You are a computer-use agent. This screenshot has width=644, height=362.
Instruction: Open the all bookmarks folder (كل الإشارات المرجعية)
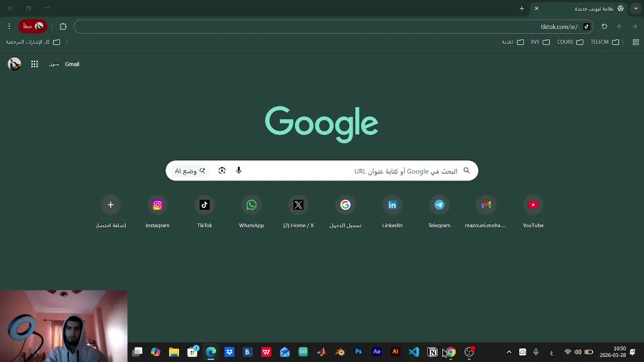pyautogui.click(x=33, y=42)
